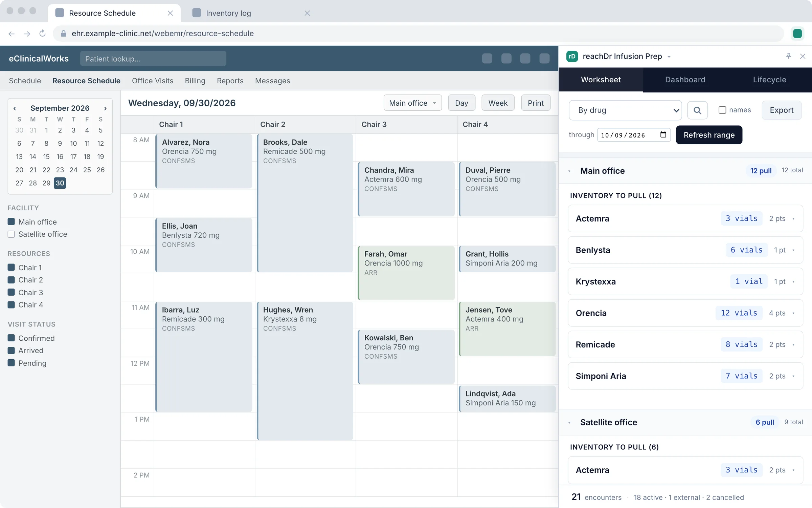812x508 pixels.
Task: Click the Patient lookup search field
Action: 153,59
